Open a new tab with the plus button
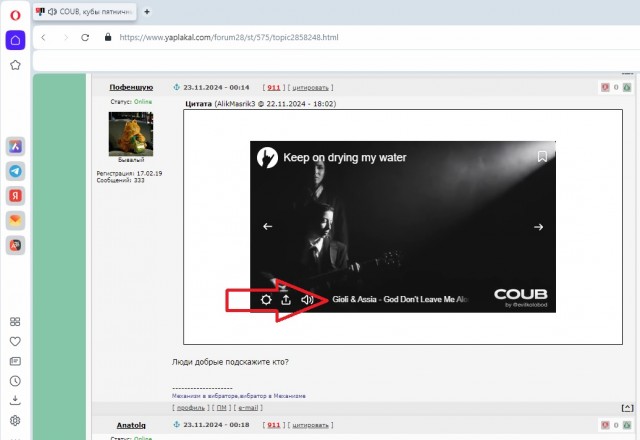The width and height of the screenshot is (640, 440). (147, 12)
